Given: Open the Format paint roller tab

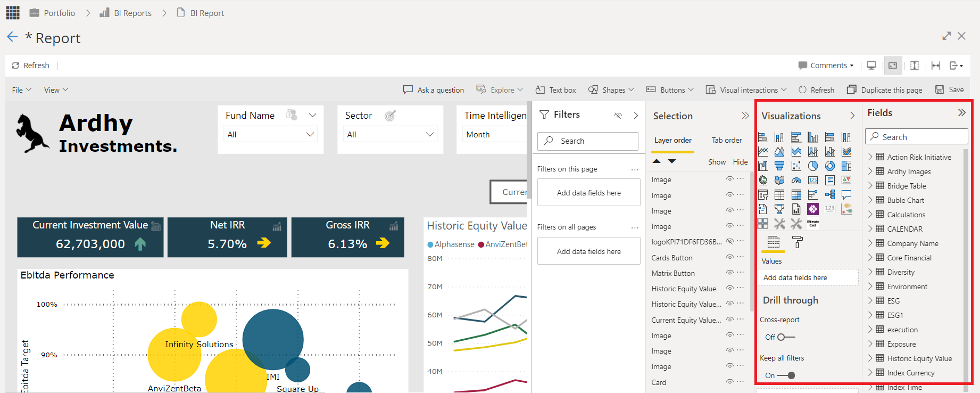Looking at the screenshot, I should [798, 242].
